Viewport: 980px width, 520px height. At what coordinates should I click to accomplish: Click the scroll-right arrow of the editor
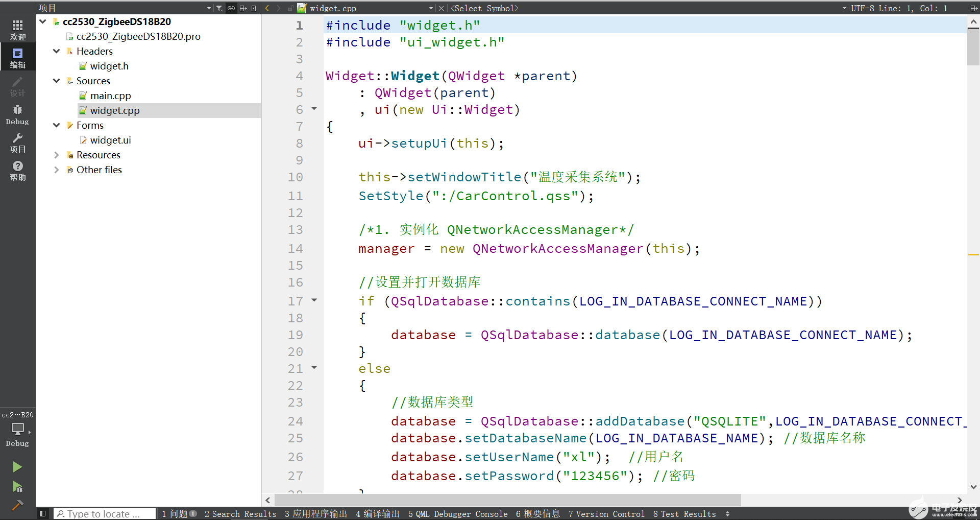point(960,500)
